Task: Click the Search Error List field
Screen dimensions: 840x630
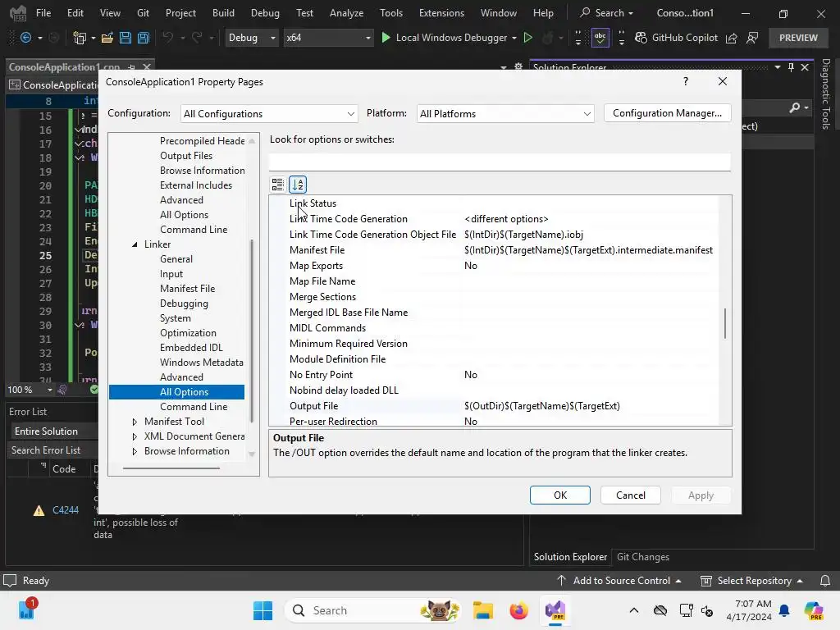Action: (52, 450)
